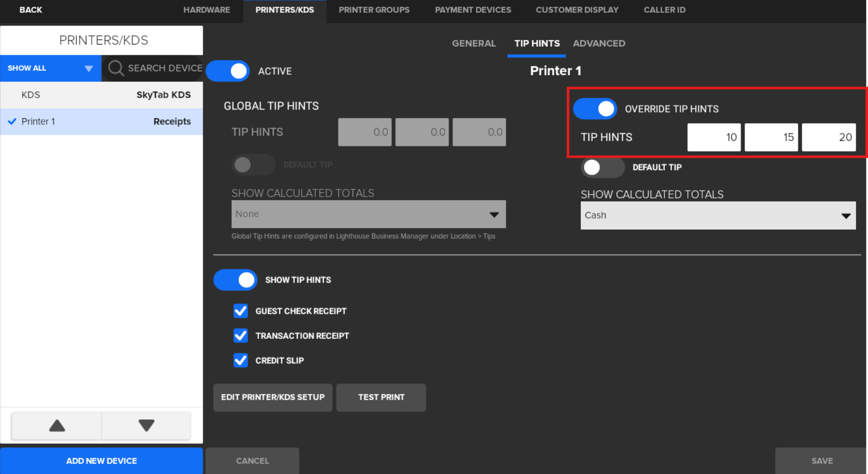Disable the Override Tip Hints toggle
868x474 pixels.
click(595, 109)
